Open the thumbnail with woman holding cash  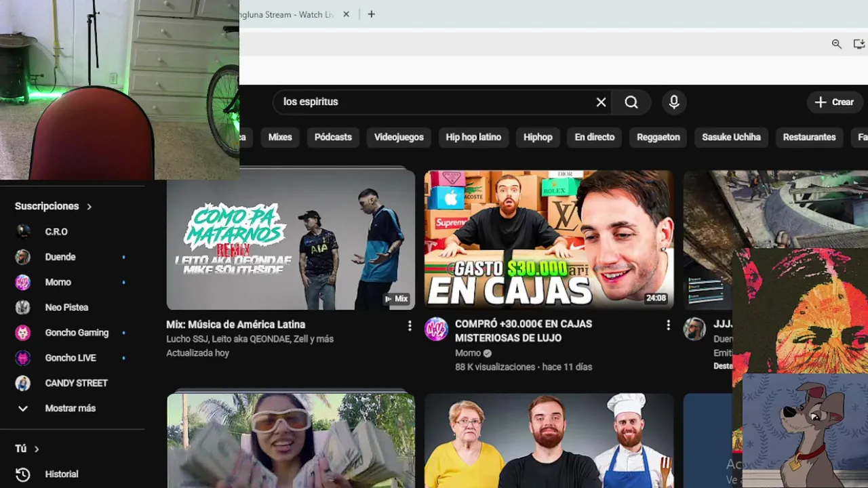291,441
